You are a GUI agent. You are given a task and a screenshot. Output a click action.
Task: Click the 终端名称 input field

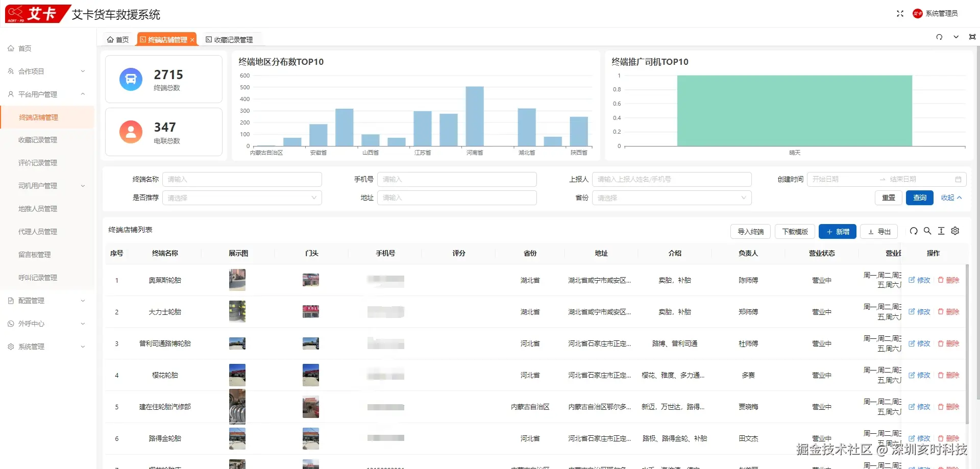pyautogui.click(x=242, y=180)
